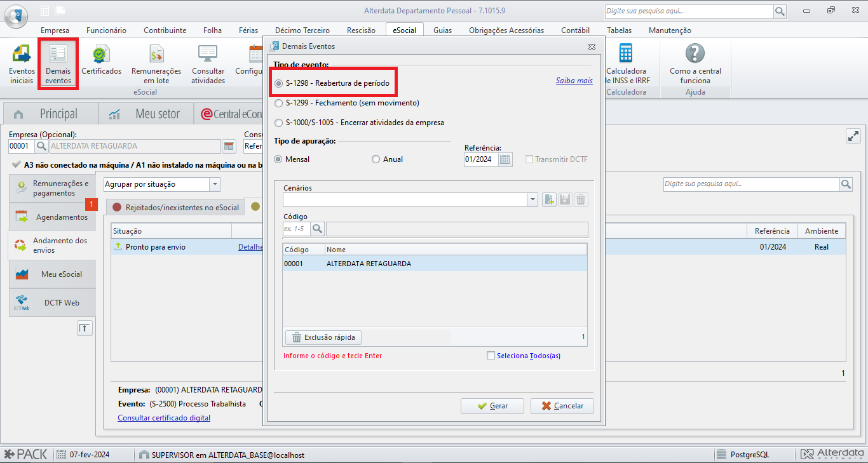
Task: Click the Cancelar button
Action: point(562,406)
